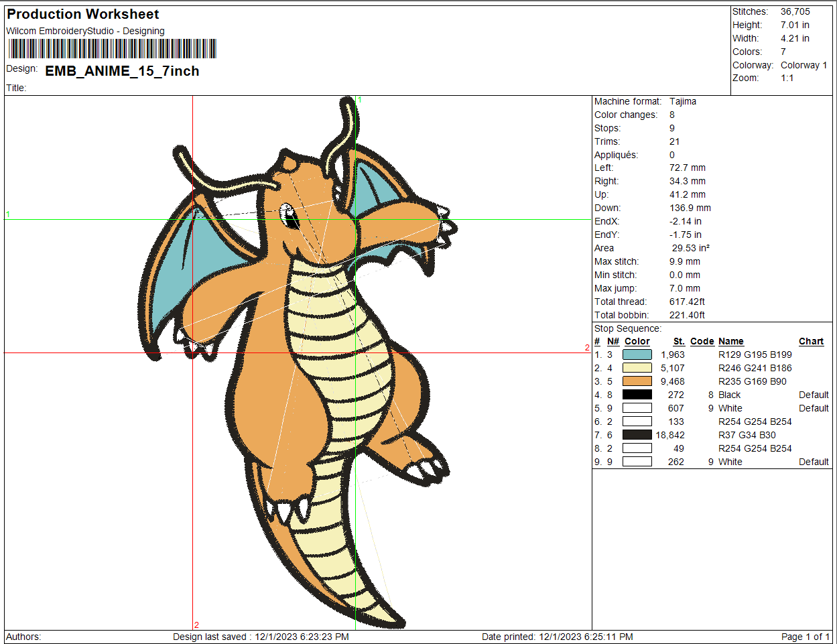Select the dark R37 G34 B30 swatch

point(637,435)
